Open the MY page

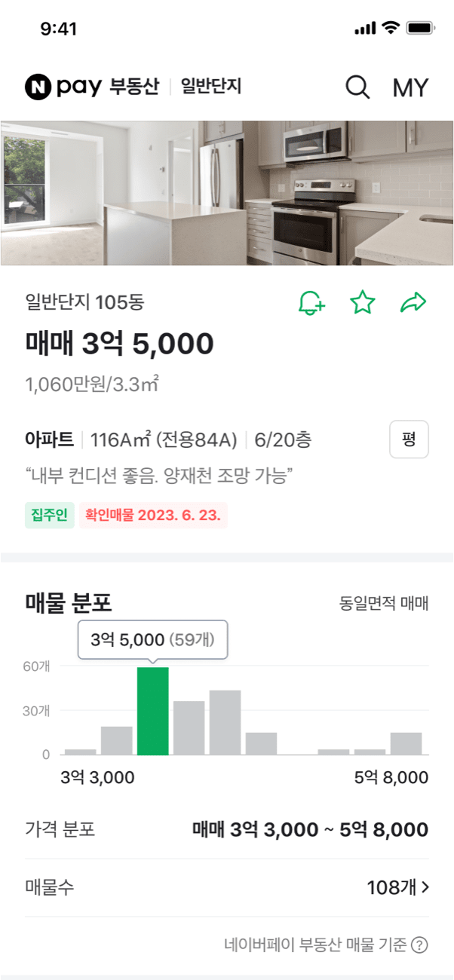coord(410,88)
